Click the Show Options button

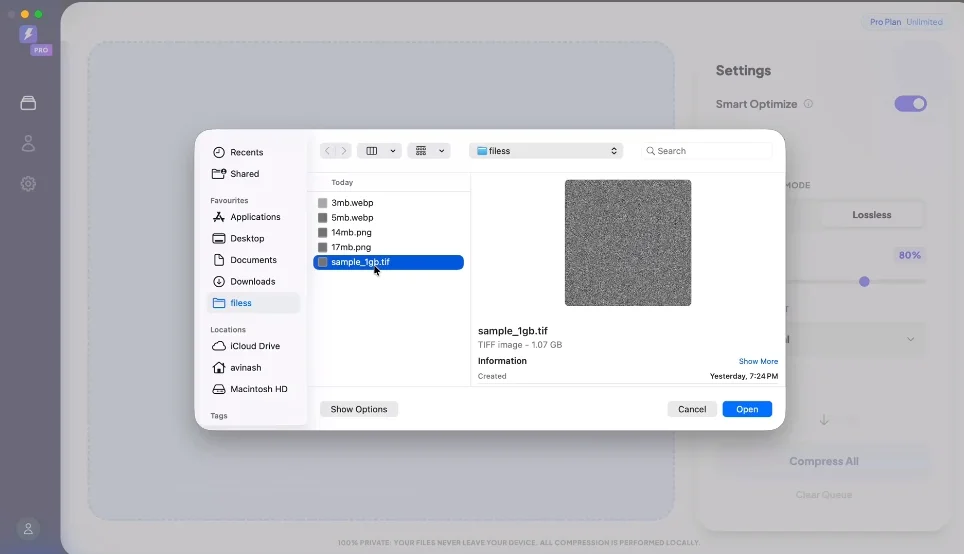pos(359,409)
